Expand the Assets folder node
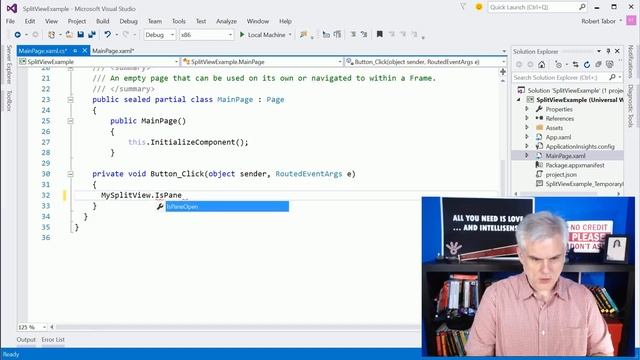Screen dimensions: 640x360 (x=527, y=128)
